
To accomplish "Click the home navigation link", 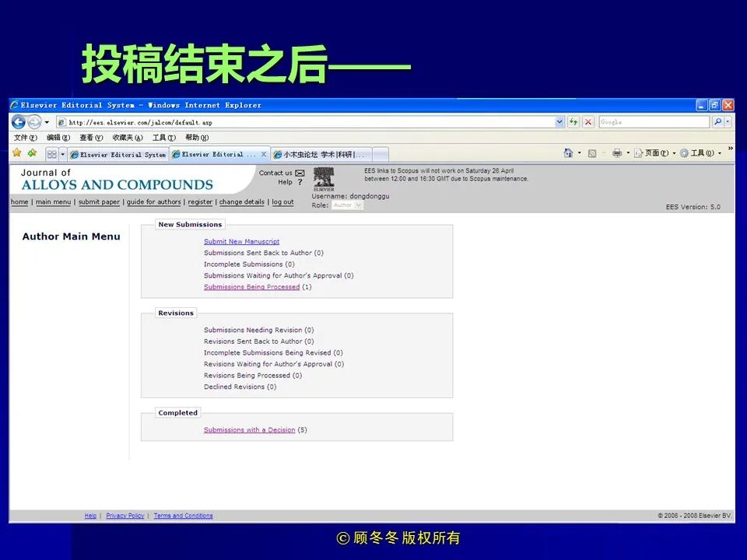I will pos(19,202).
